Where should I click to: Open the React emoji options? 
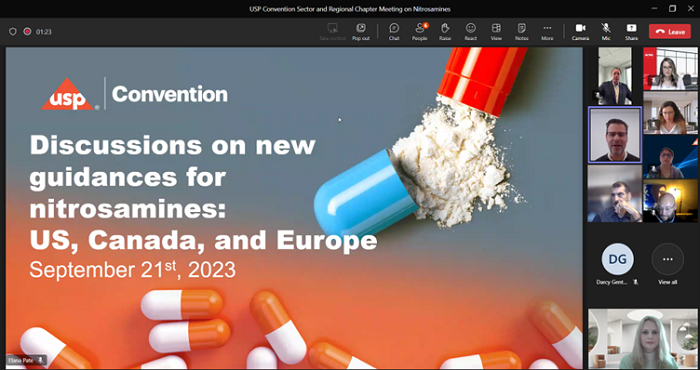point(471,32)
